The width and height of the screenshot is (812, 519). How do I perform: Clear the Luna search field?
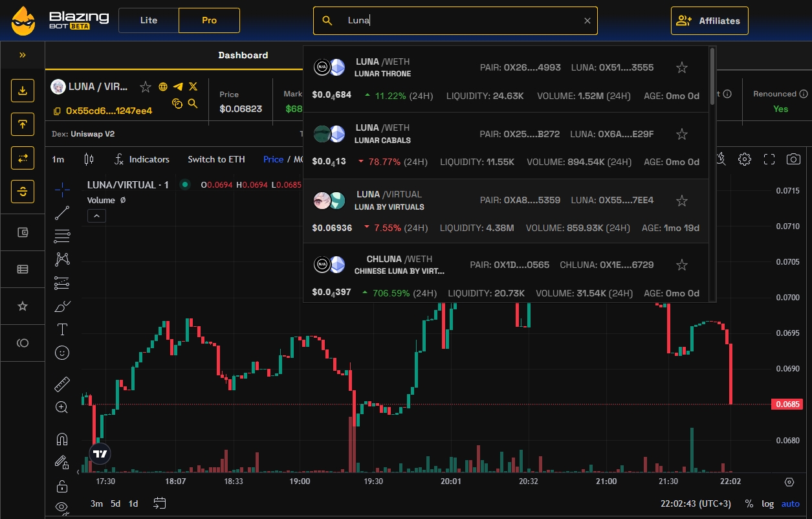click(x=587, y=21)
